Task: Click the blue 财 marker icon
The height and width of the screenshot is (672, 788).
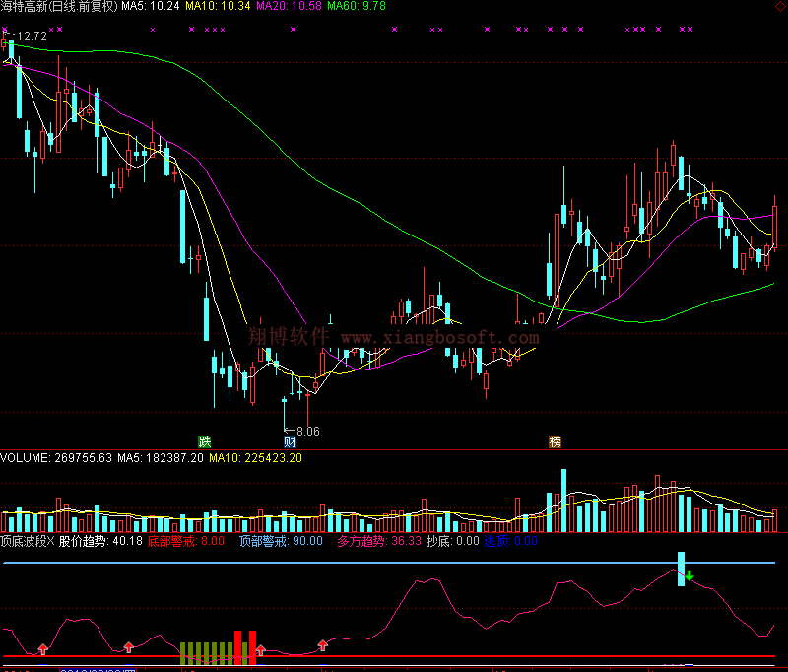Action: point(290,441)
